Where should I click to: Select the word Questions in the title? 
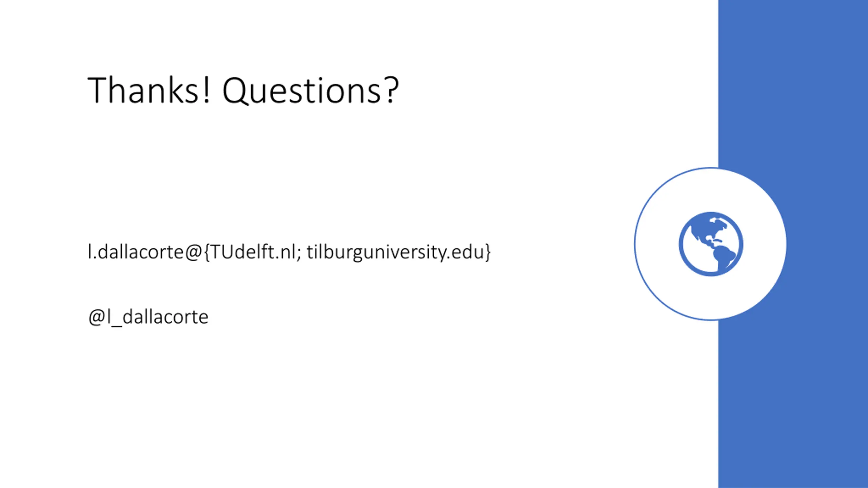click(x=302, y=90)
